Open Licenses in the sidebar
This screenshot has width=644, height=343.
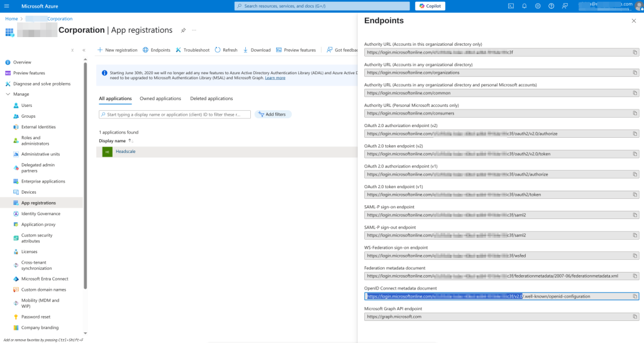(x=29, y=252)
